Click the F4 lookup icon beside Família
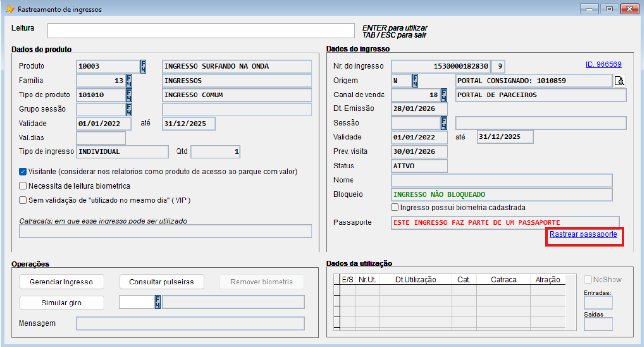The width and height of the screenshot is (644, 347). click(129, 81)
